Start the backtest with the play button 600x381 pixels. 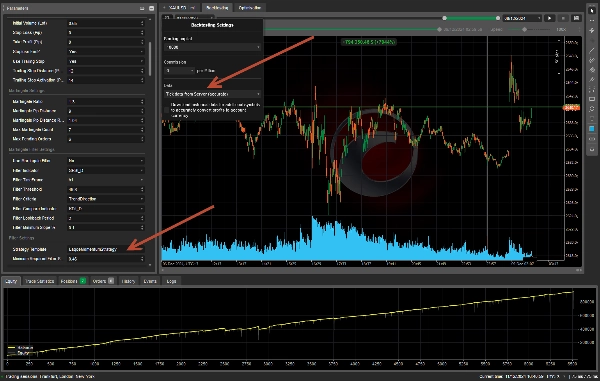click(549, 18)
